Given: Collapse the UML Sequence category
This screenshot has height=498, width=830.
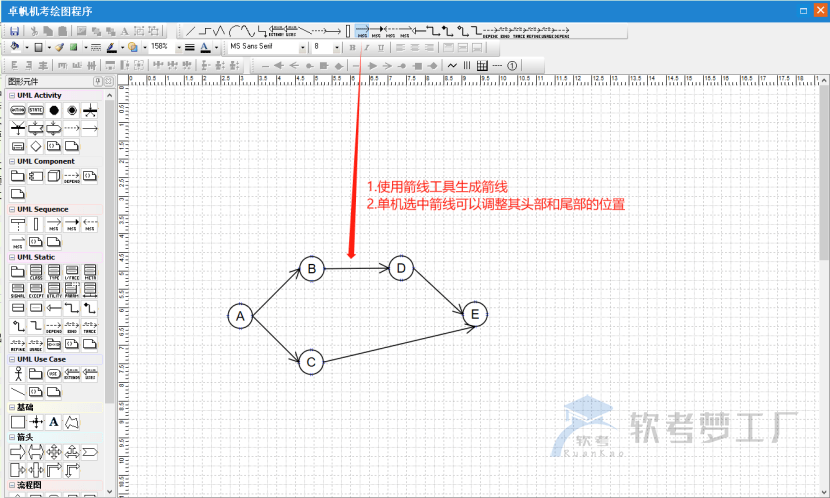Looking at the screenshot, I should pos(11,209).
